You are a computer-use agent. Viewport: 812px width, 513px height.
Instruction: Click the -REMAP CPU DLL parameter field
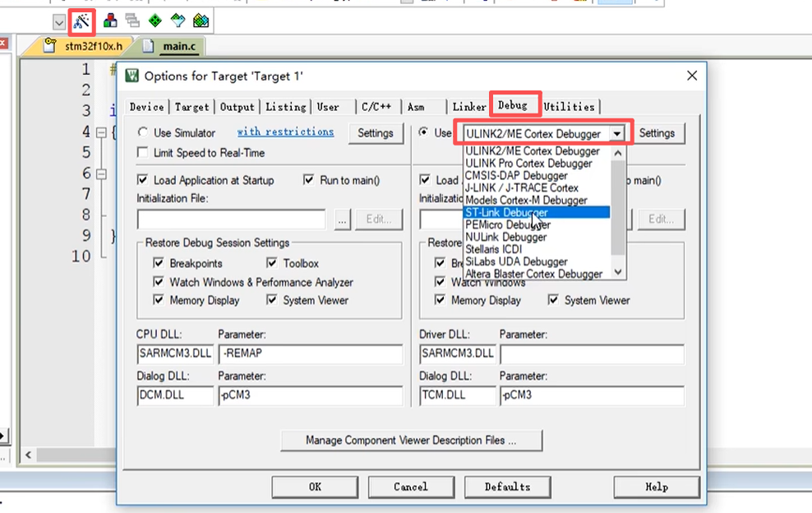(x=311, y=354)
